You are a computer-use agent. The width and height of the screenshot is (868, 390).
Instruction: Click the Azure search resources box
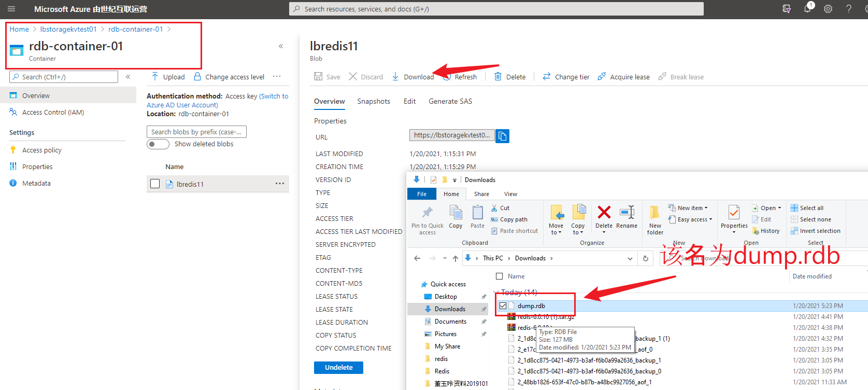click(496, 9)
